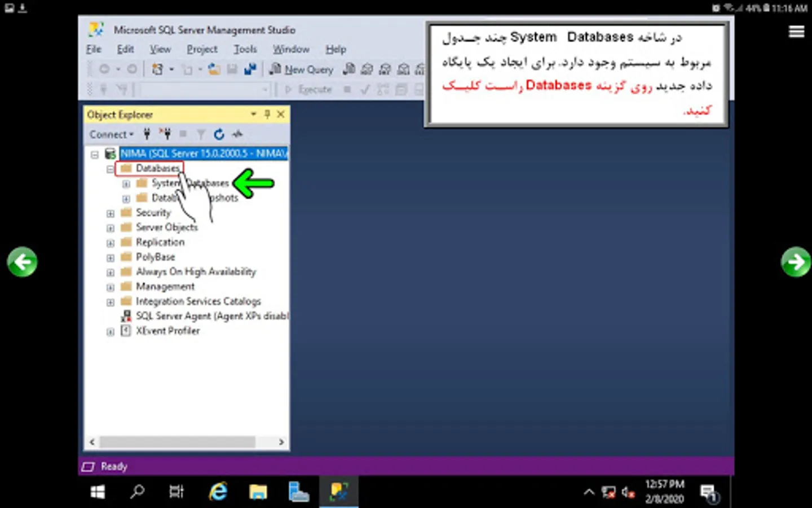Show hidden system tray icons chevron

(589, 492)
